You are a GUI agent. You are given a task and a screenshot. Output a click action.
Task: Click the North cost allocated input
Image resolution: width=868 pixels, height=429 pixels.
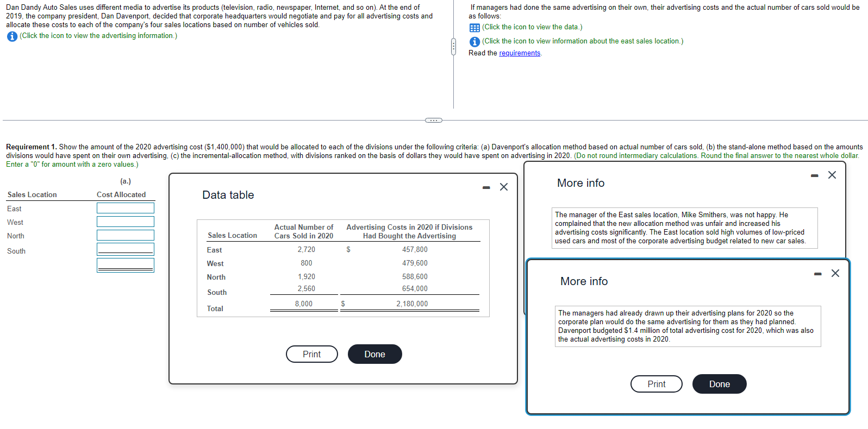point(126,235)
